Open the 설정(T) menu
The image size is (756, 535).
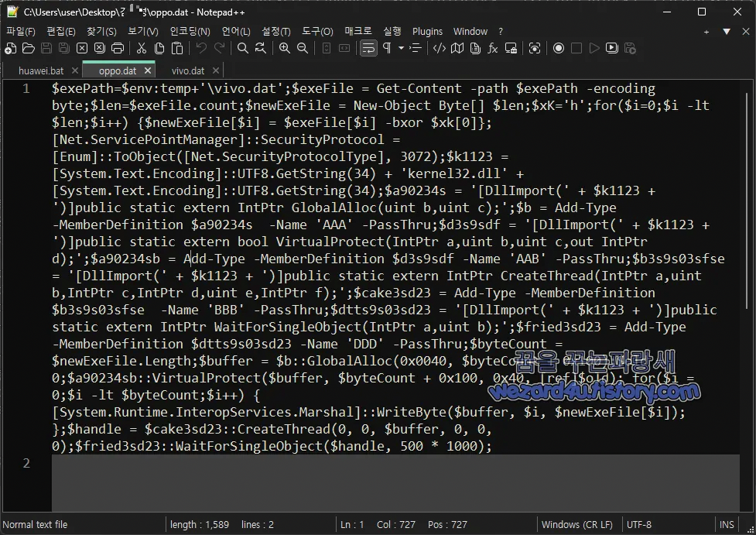[275, 32]
